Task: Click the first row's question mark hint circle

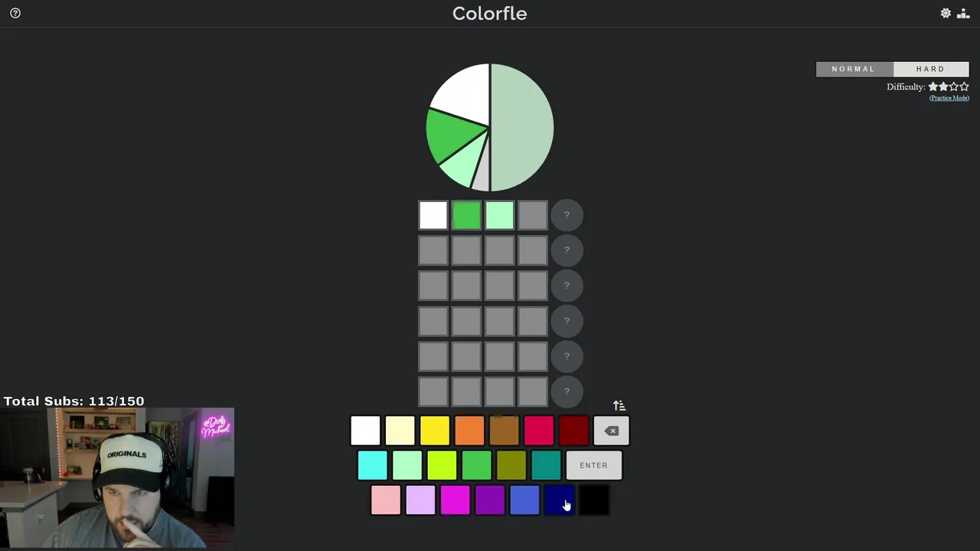Action: click(567, 215)
